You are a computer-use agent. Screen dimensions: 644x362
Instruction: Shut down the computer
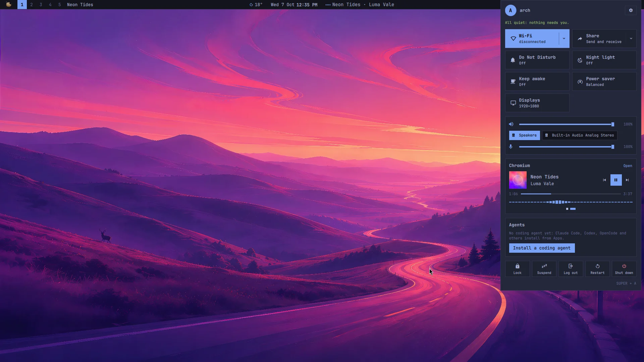tap(624, 269)
